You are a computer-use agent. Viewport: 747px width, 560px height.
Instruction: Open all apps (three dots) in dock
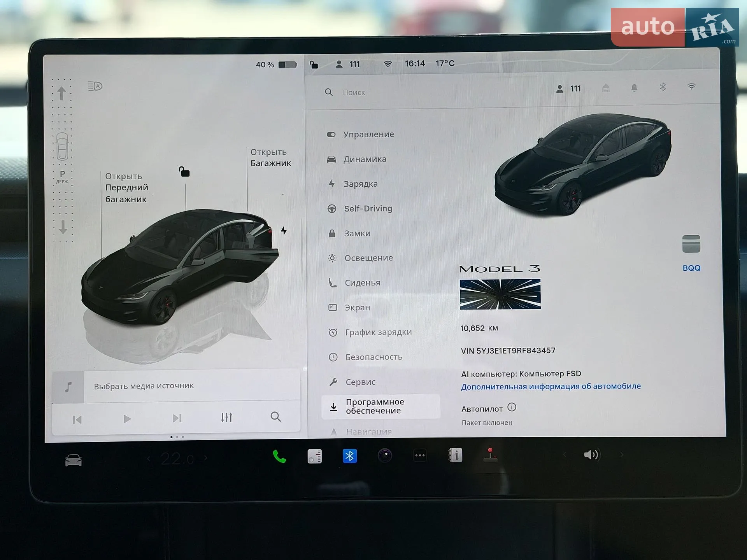tap(420, 455)
